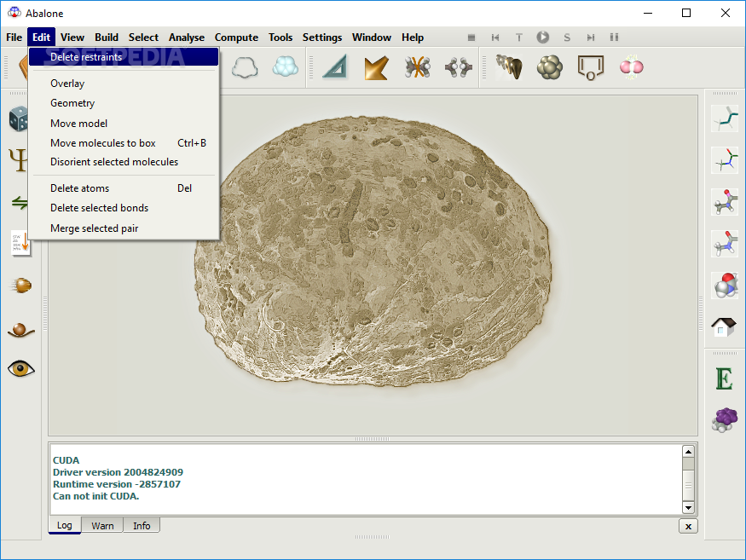Click the document with orange arrow icon

point(20,244)
